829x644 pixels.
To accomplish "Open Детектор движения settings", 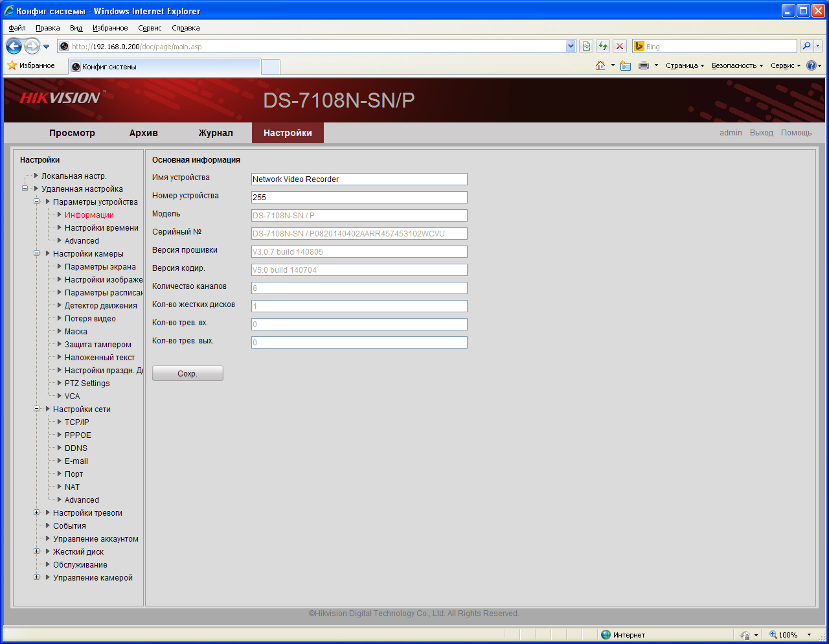I will pyautogui.click(x=101, y=305).
